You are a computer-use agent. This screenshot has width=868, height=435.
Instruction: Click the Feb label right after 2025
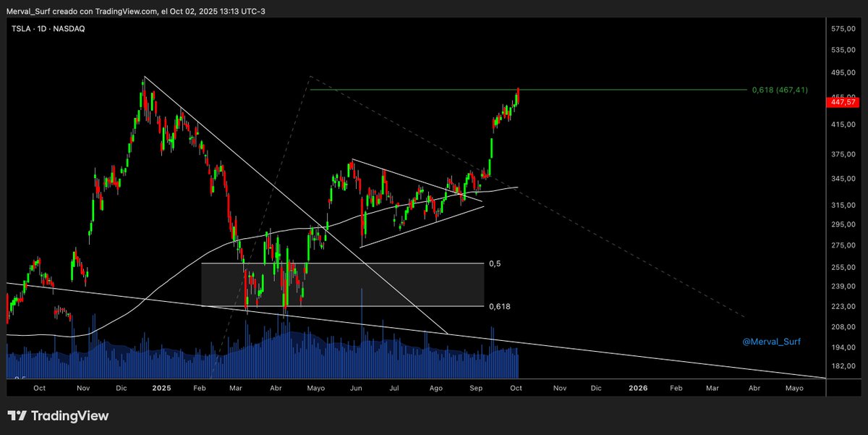pos(200,388)
